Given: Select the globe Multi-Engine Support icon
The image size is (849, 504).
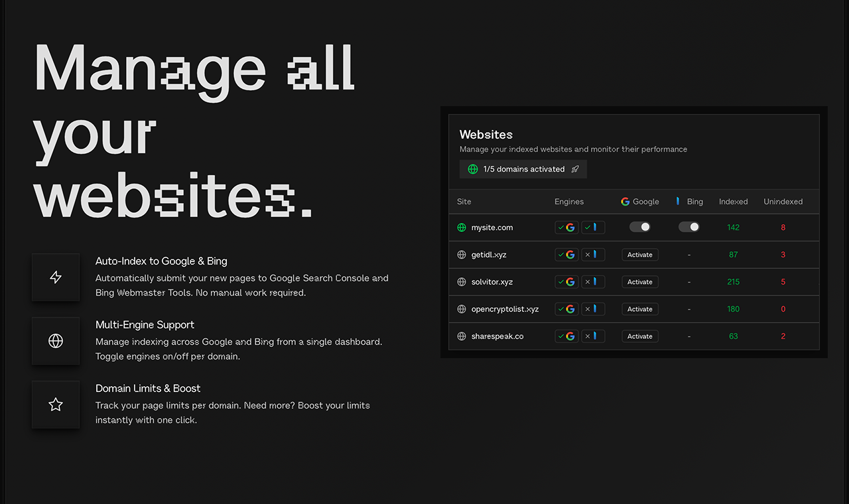Looking at the screenshot, I should pyautogui.click(x=56, y=341).
